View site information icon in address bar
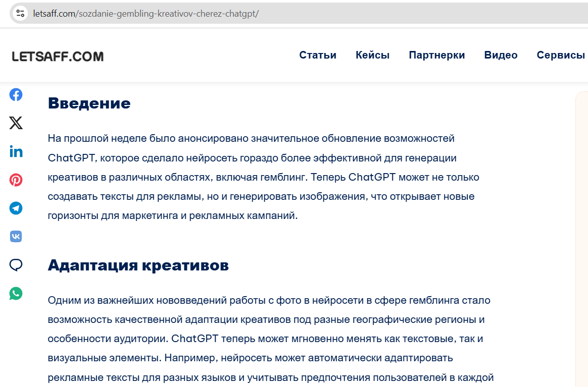Viewport: 588px width, 387px height. pos(20,14)
